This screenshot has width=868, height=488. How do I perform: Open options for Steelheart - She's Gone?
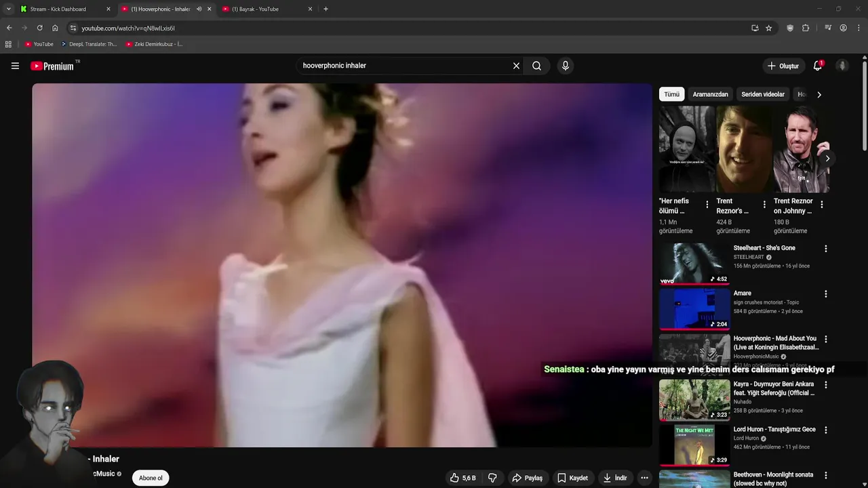pos(825,249)
